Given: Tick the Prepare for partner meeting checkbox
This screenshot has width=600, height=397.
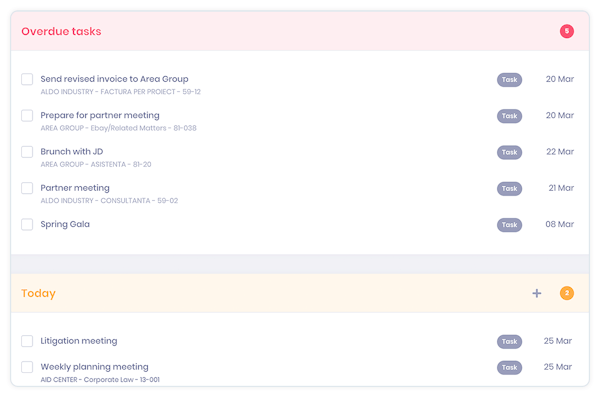Looking at the screenshot, I should pos(27,116).
